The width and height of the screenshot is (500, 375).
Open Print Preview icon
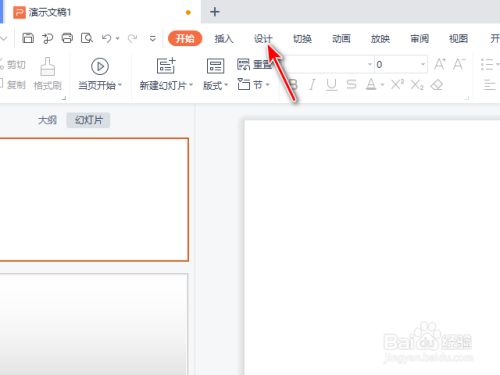click(x=87, y=39)
